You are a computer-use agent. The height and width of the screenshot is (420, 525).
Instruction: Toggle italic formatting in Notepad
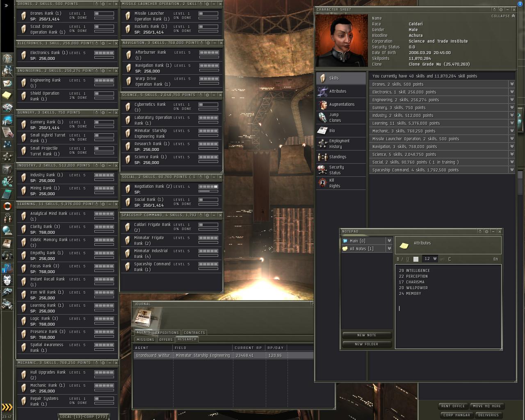click(402, 259)
